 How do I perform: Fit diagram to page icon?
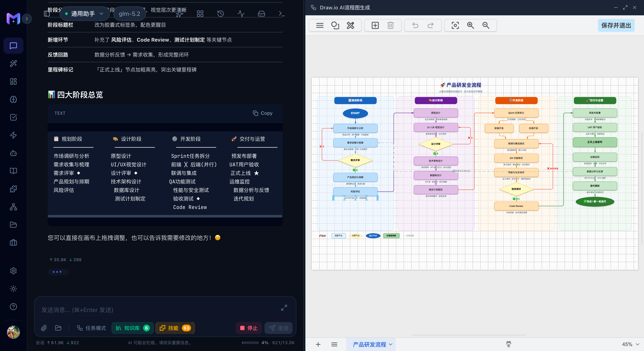click(455, 25)
